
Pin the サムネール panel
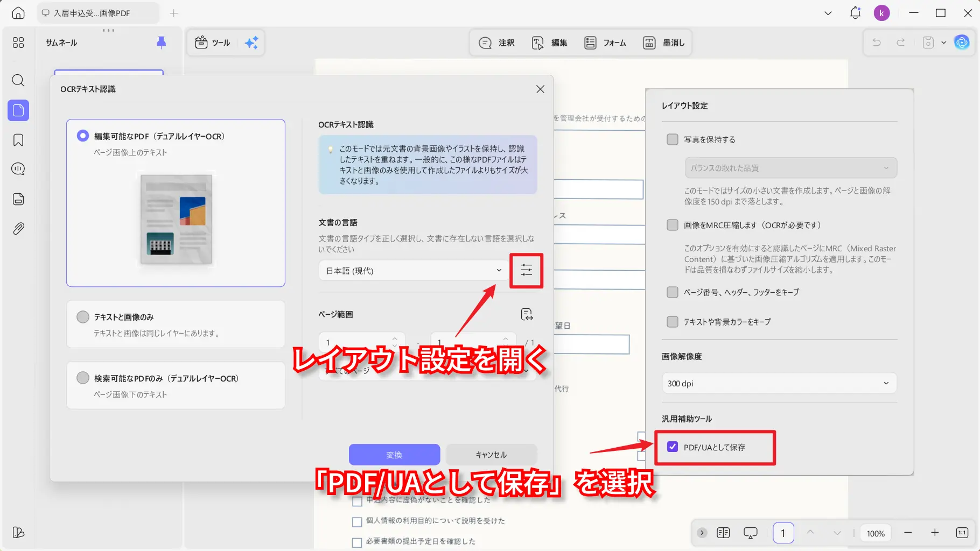pos(161,43)
